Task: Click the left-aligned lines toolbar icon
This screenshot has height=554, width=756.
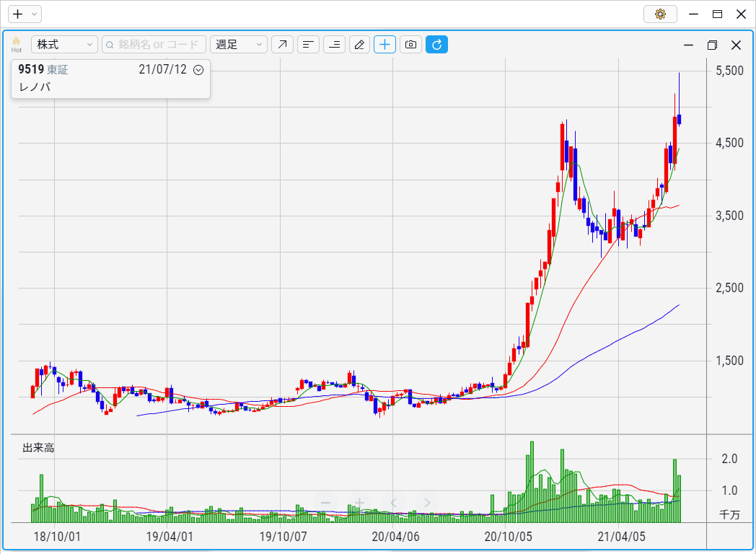Action: pos(308,44)
